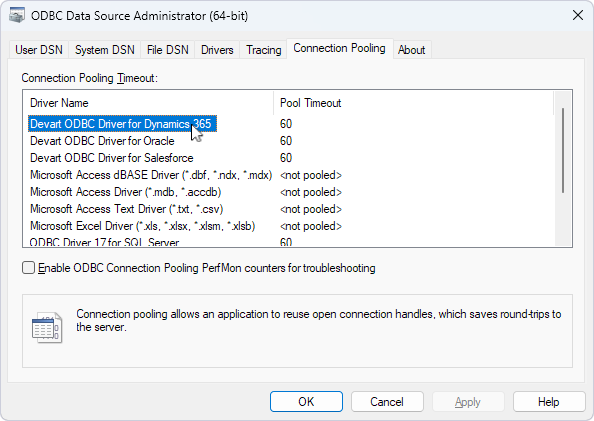Switch to the User DSN tab

click(x=39, y=50)
